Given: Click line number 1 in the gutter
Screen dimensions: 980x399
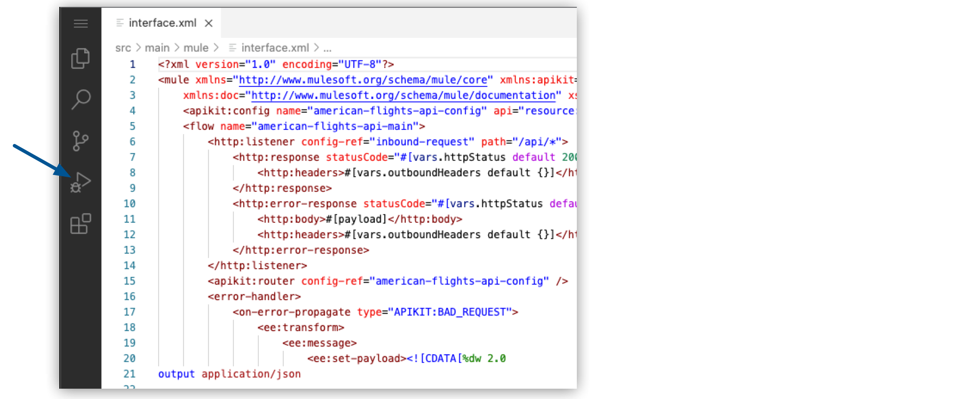Looking at the screenshot, I should pyautogui.click(x=132, y=64).
